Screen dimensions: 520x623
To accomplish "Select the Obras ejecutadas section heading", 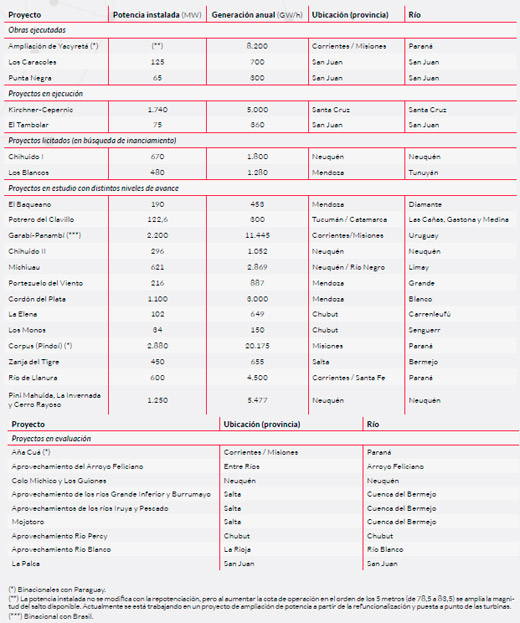I will coord(37,30).
